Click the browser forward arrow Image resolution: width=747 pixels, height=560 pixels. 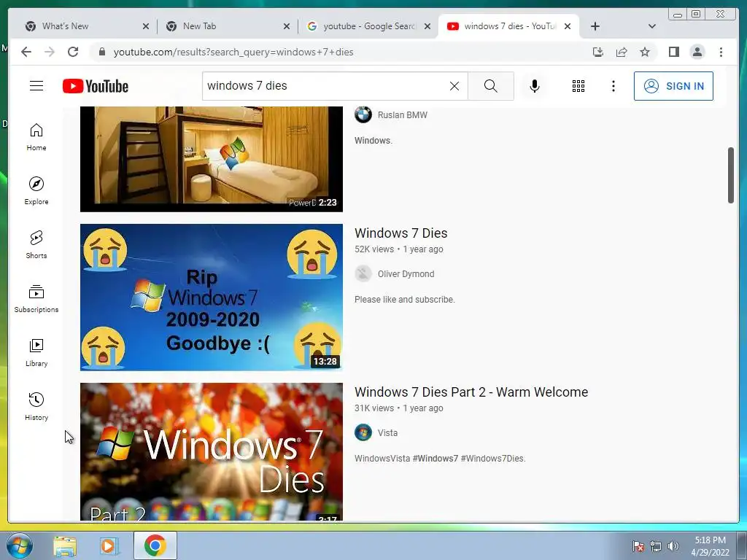tap(50, 52)
